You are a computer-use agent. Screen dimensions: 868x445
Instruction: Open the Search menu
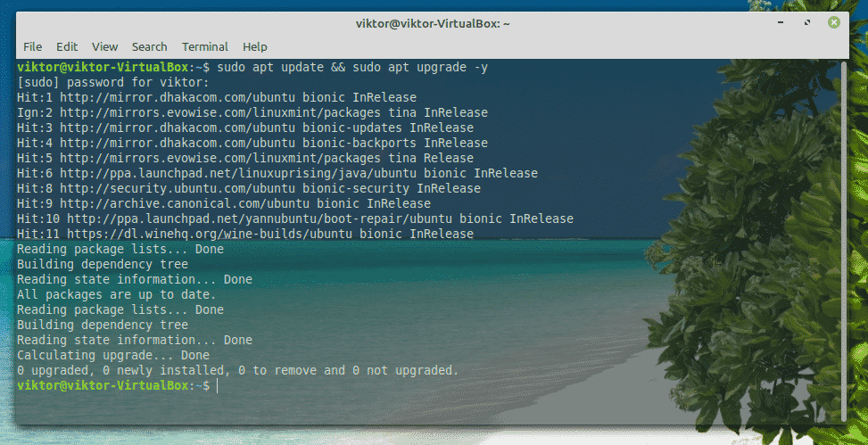(x=150, y=47)
